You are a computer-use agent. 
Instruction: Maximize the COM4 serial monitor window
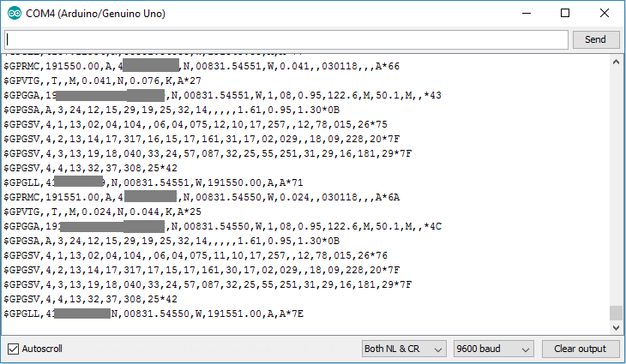(564, 14)
